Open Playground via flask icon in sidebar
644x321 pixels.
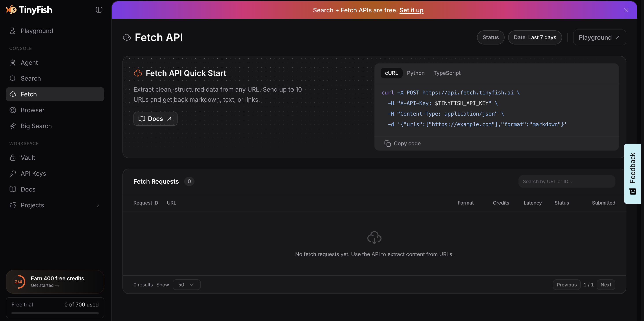click(x=13, y=31)
